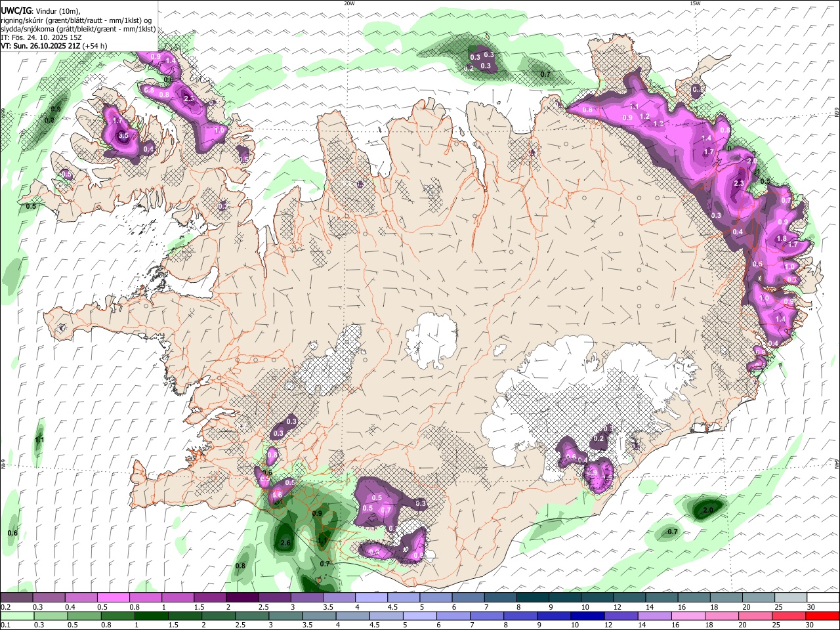Click the 1.8 snowfall value in the Eastfjords
This screenshot has height=630, width=840.
tap(782, 239)
